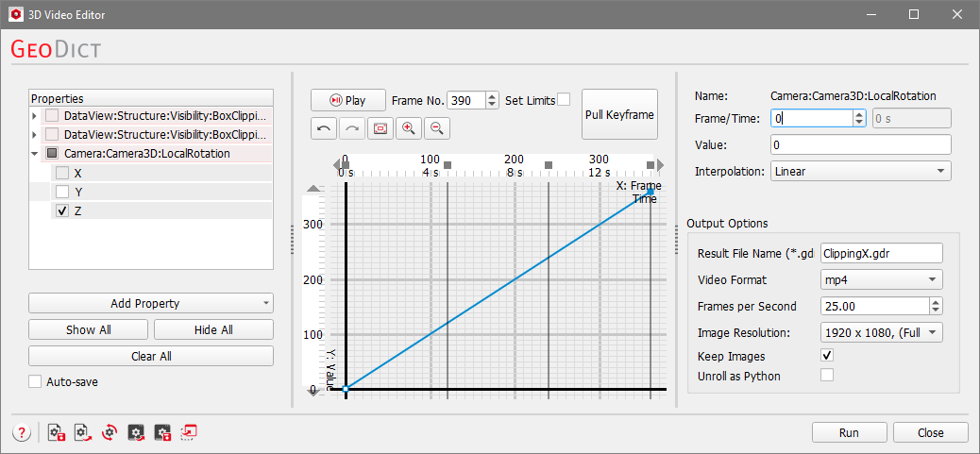980x454 pixels.
Task: Enable Unroll as Python checkbox
Action: 827,376
